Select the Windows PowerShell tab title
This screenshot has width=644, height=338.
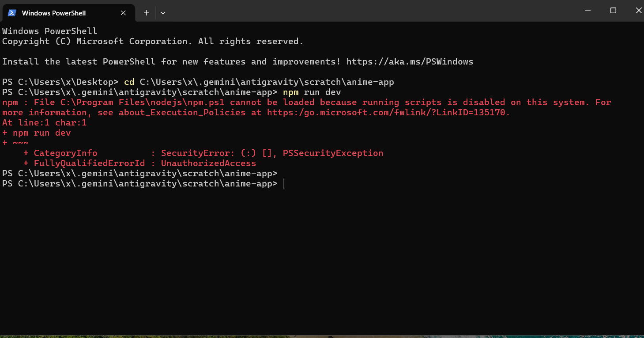point(54,13)
